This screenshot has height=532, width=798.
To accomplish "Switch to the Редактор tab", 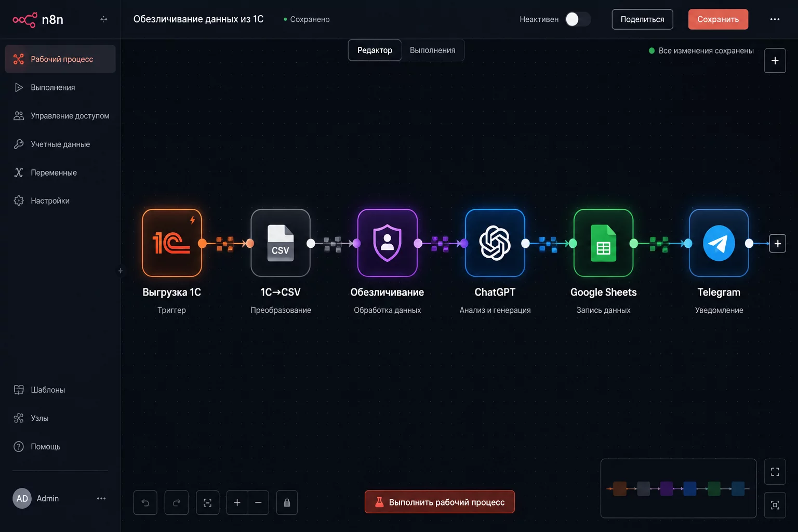I will (x=375, y=50).
